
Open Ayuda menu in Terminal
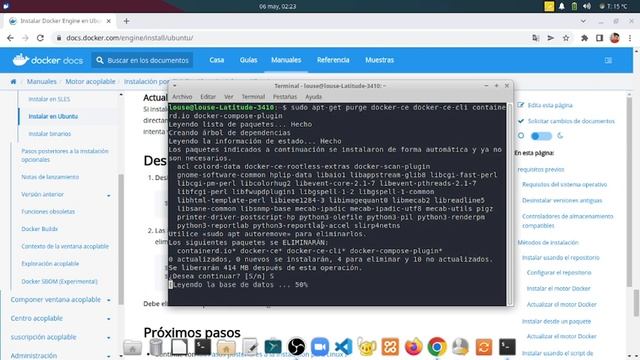pos(313,97)
